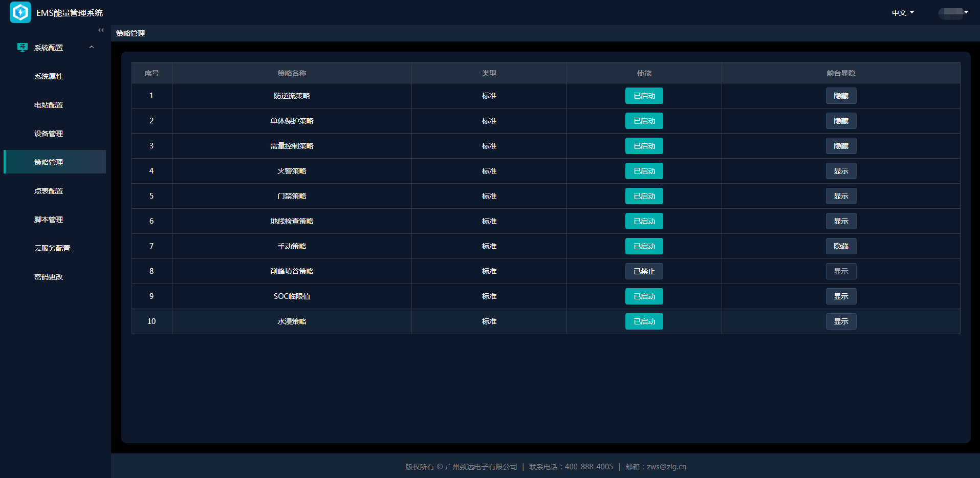Click 显示 for 地线检查策略
The width and height of the screenshot is (980, 478).
point(841,221)
